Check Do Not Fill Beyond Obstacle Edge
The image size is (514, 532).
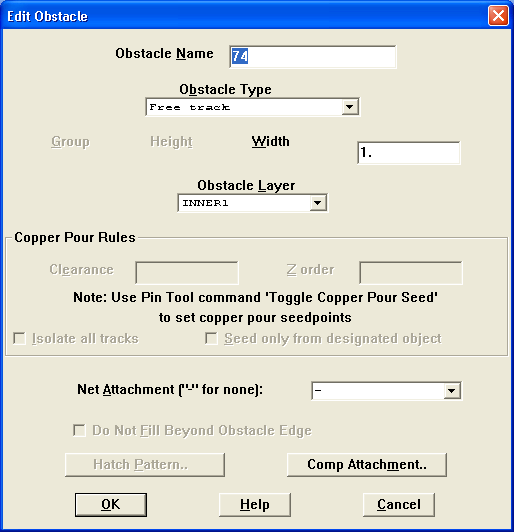click(x=79, y=430)
